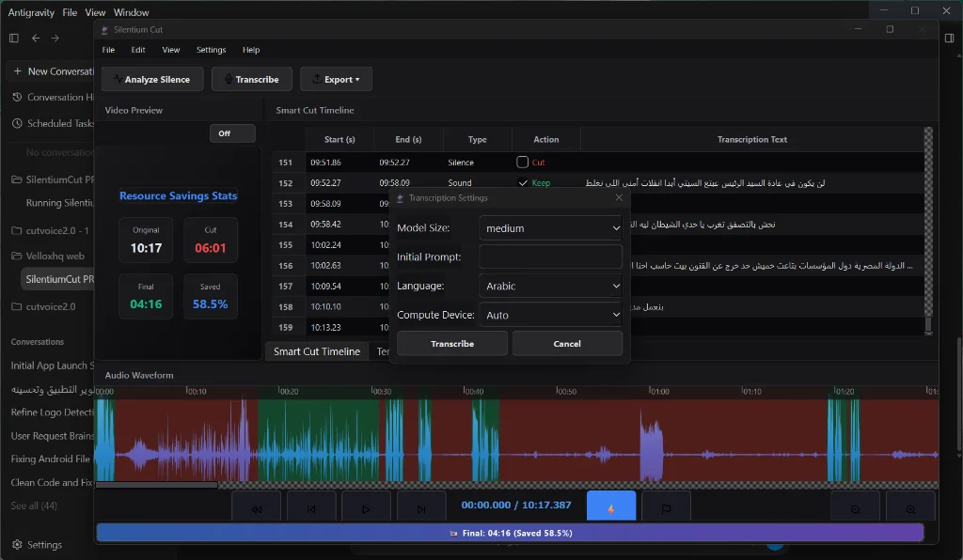
Task: Open the Language dropdown set to Arabic
Action: (550, 286)
